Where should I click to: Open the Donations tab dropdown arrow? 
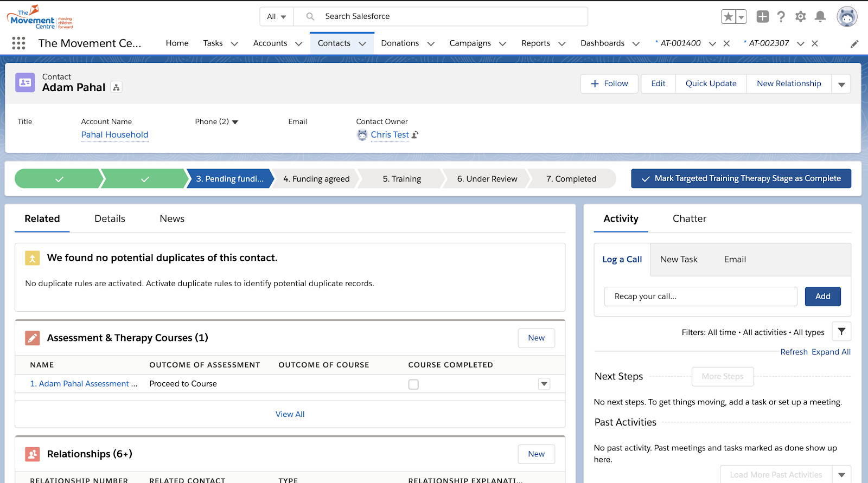coord(431,44)
